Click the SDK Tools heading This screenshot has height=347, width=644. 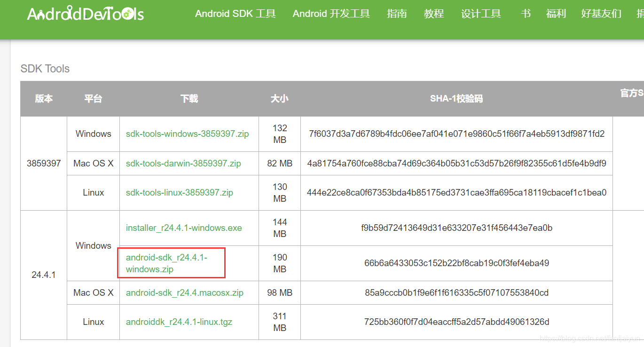pos(45,69)
